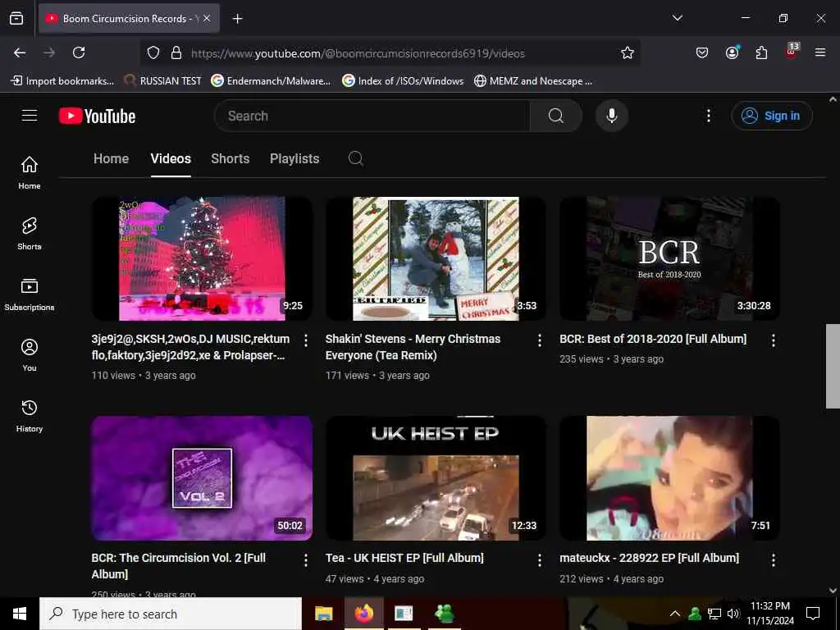
Task: Open a new browser tab
Action: pos(237,19)
